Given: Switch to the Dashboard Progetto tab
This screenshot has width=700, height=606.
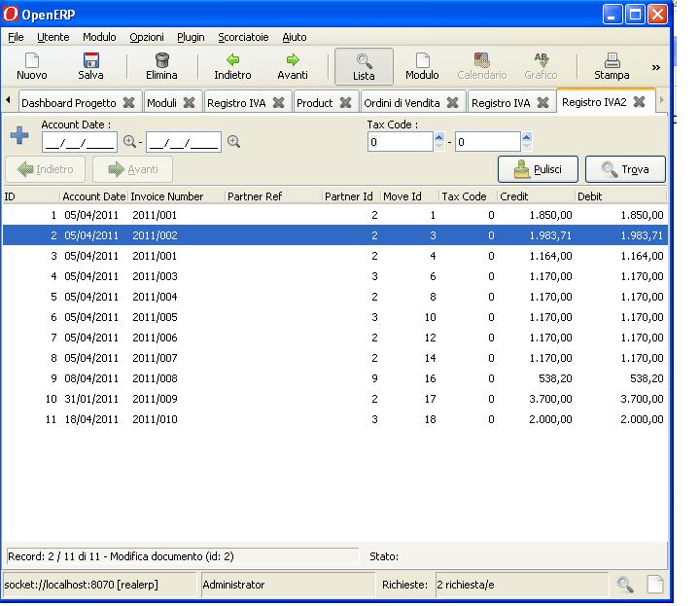Looking at the screenshot, I should pos(69,103).
